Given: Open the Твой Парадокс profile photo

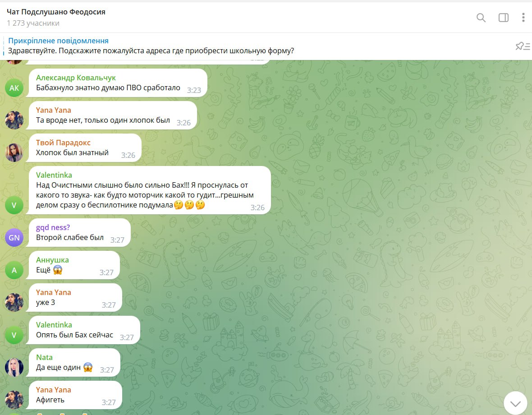Looking at the screenshot, I should [14, 153].
